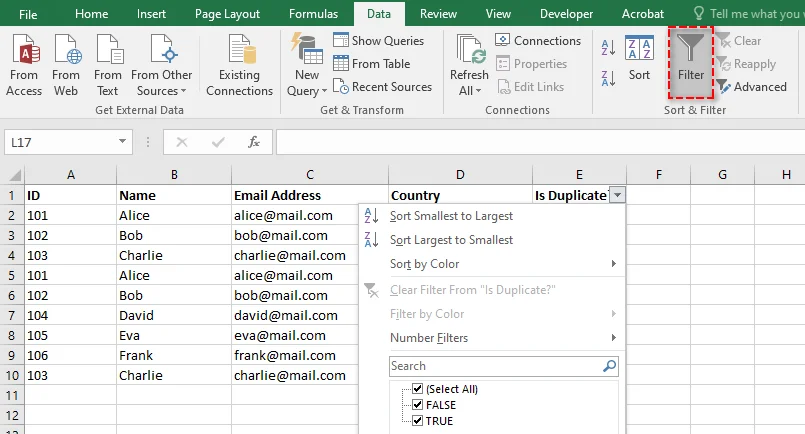Uncheck the TRUE filter checkbox
Viewport: 805px width, 434px height.
[417, 421]
